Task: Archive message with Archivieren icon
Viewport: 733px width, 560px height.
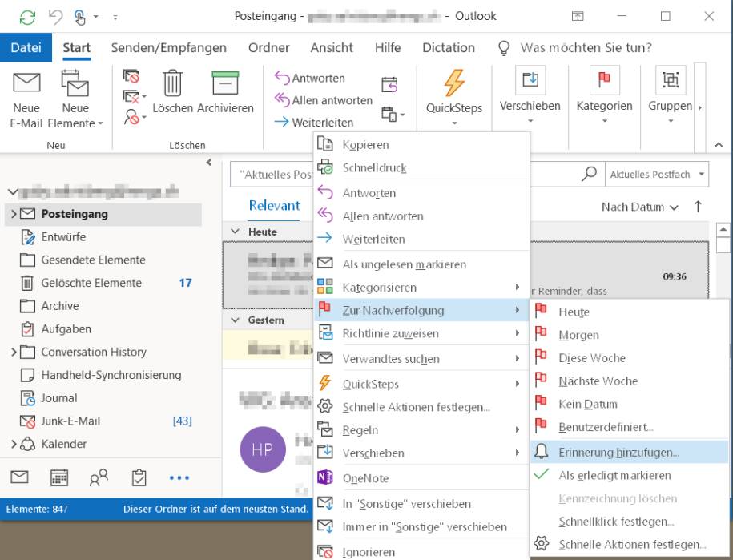Action: [x=225, y=83]
